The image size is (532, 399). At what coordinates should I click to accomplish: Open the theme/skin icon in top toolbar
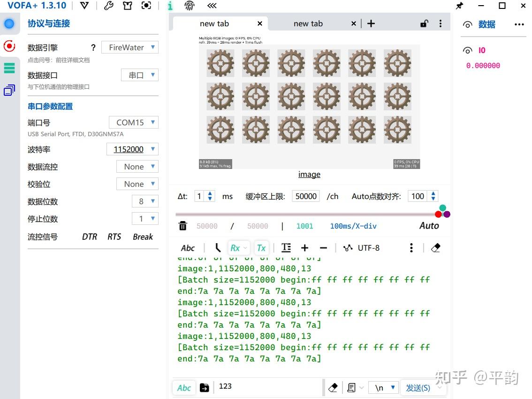point(127,6)
